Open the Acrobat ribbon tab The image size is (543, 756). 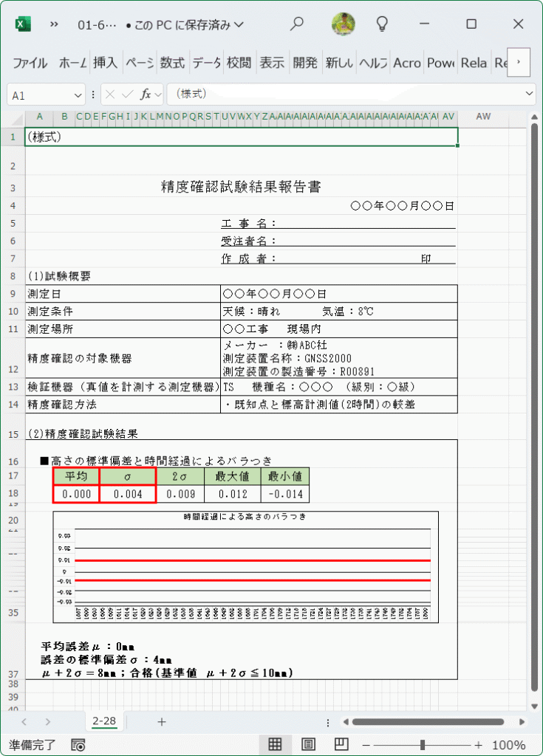pyautogui.click(x=406, y=63)
